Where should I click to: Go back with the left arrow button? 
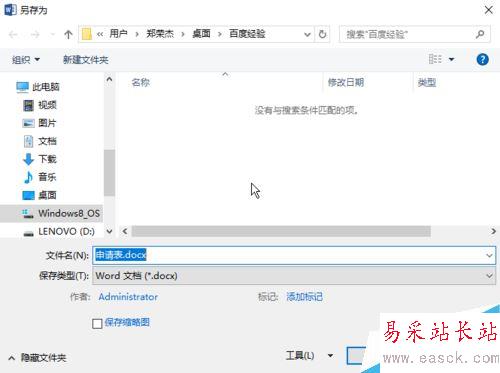click(13, 34)
